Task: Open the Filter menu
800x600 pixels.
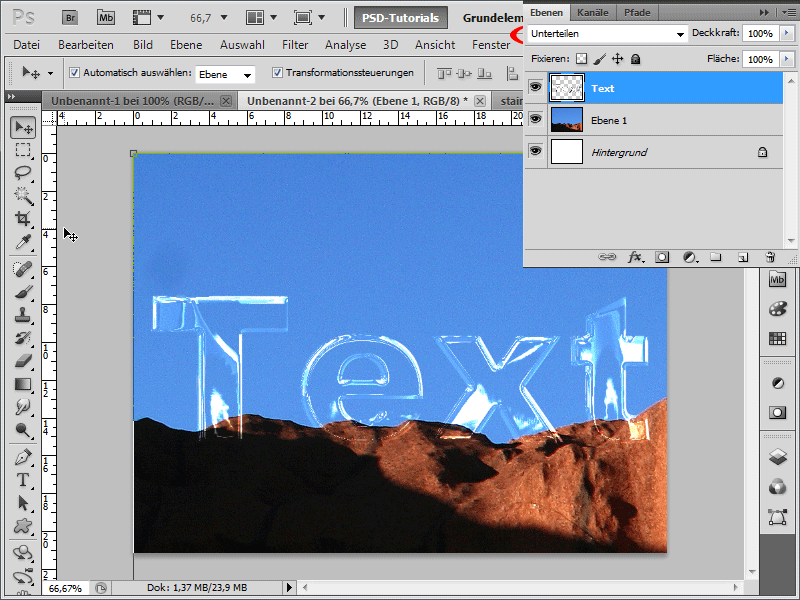Action: click(x=295, y=45)
